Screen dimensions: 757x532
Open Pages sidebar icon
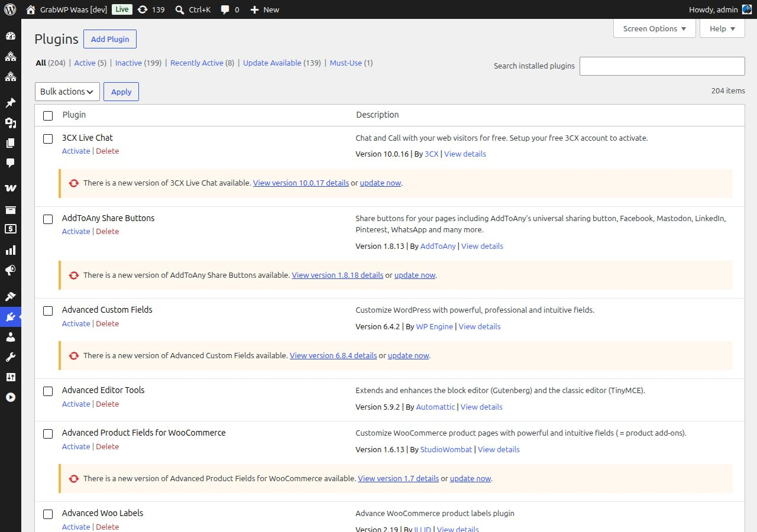tap(11, 143)
